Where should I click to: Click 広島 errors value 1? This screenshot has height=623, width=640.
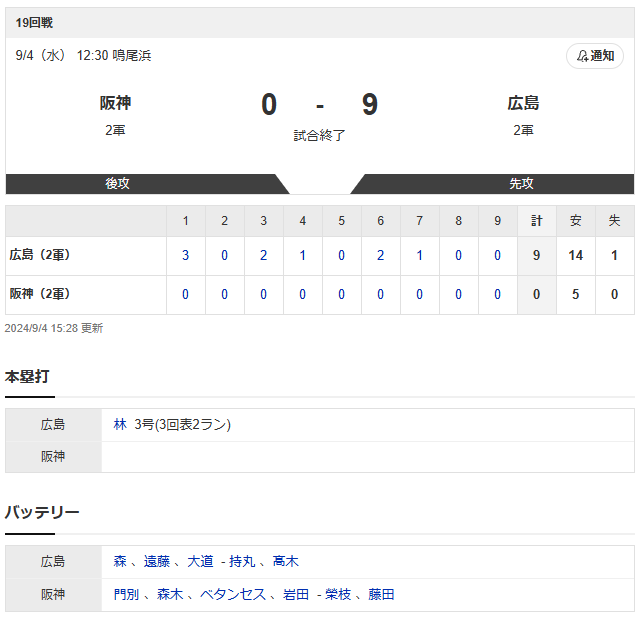614,256
